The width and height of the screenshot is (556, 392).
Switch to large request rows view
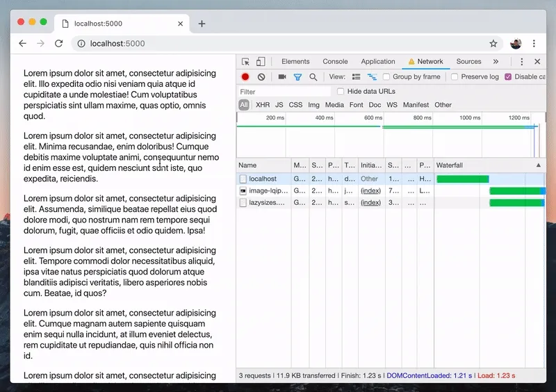coord(357,77)
